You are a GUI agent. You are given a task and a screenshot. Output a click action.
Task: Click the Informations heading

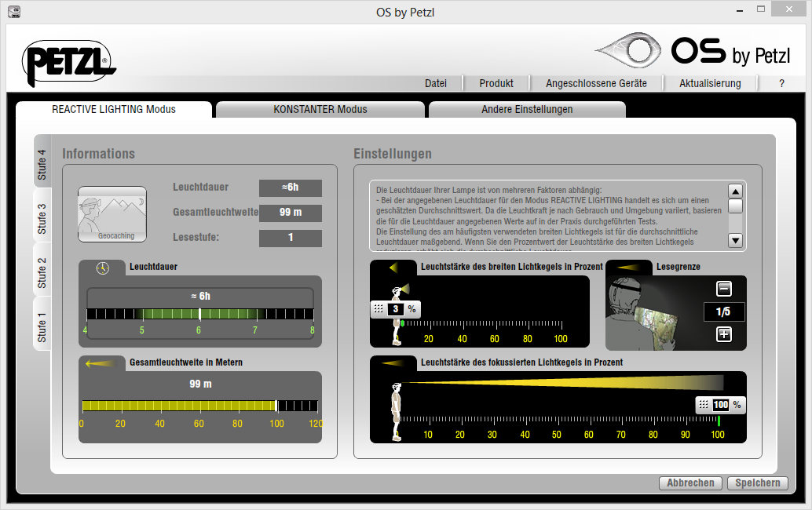tap(98, 154)
